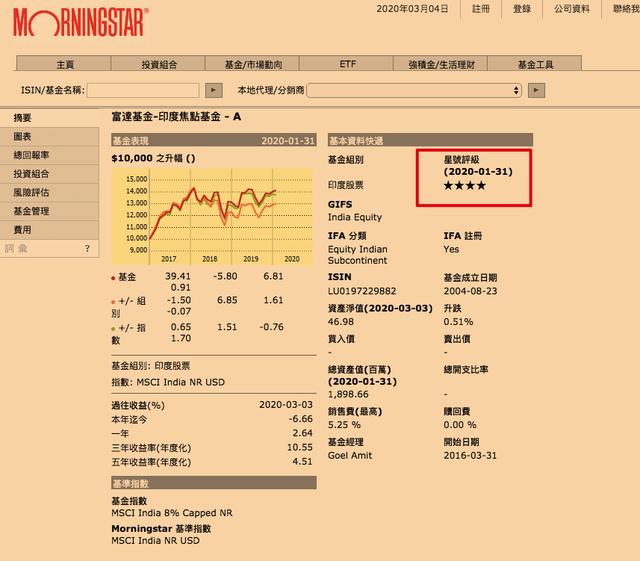Screen dimensions: 640x561
Task: Open the local agent/distributor dropdown
Action: pyautogui.click(x=414, y=90)
